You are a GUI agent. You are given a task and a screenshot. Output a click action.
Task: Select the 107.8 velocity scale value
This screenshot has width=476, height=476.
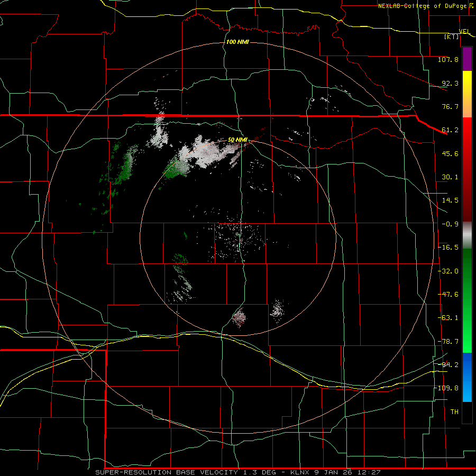pyautogui.click(x=448, y=59)
